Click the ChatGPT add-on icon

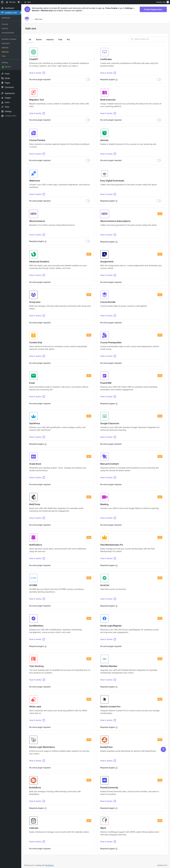33,52
